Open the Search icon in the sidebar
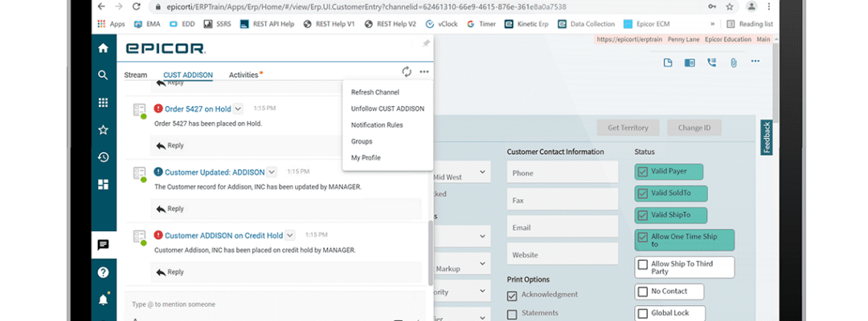This screenshot has width=868, height=321. coord(103,75)
